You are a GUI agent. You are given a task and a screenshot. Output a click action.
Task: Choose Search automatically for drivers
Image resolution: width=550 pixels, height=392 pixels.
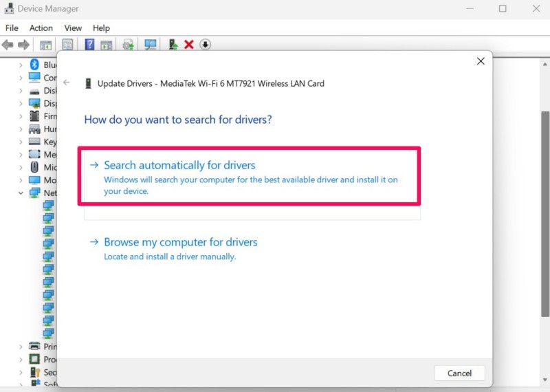tap(179, 166)
